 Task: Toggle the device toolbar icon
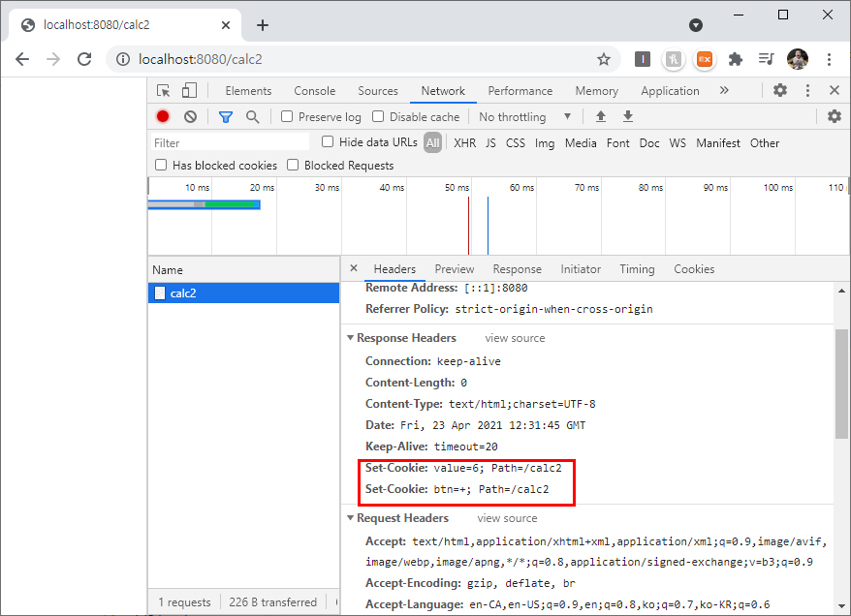coord(189,90)
